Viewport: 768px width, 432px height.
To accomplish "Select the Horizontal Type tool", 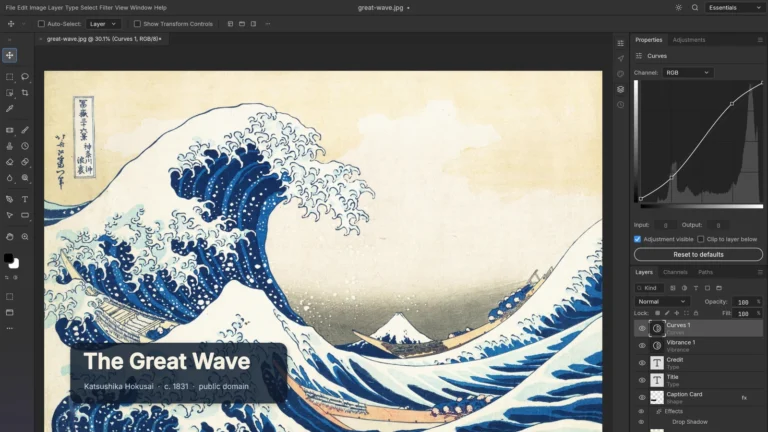I will pyautogui.click(x=25, y=199).
